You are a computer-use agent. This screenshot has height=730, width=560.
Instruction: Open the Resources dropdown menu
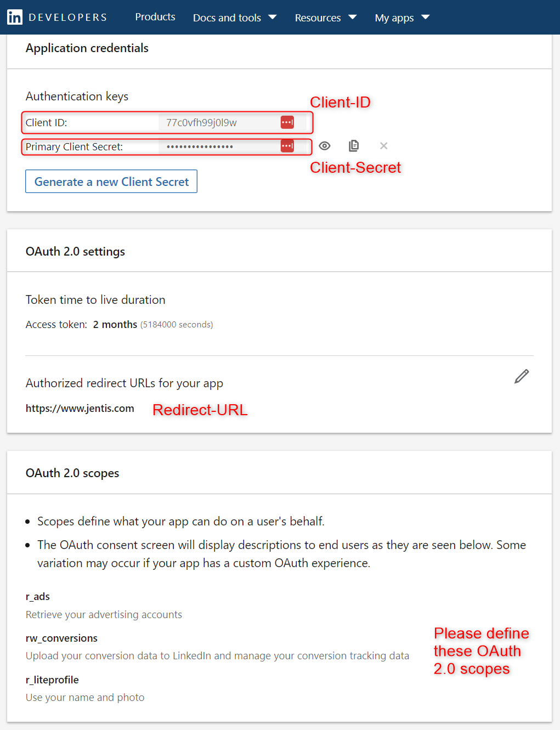tap(326, 18)
